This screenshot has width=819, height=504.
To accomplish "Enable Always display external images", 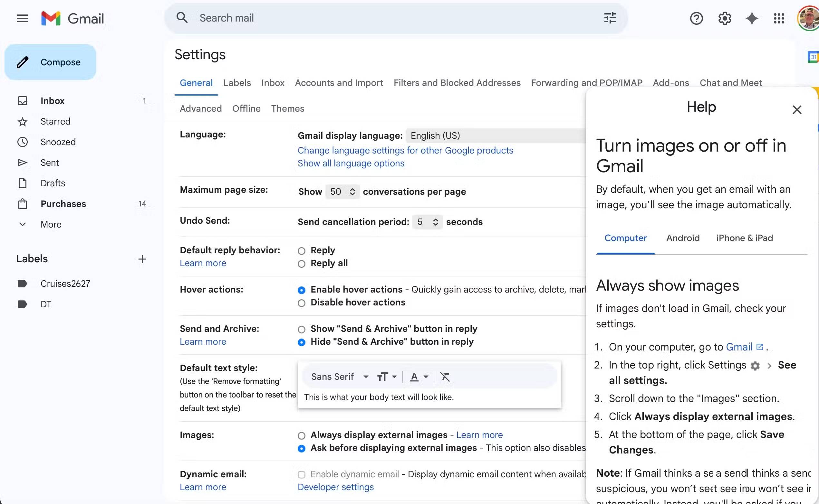I will [301, 435].
